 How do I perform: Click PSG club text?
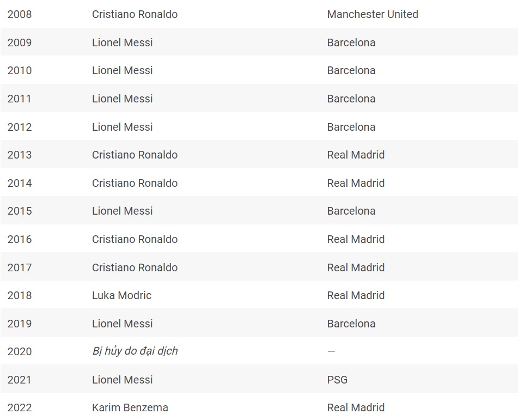click(x=337, y=380)
